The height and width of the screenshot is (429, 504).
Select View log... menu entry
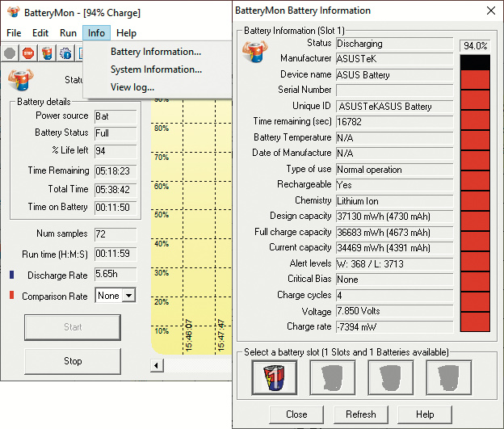tap(132, 87)
